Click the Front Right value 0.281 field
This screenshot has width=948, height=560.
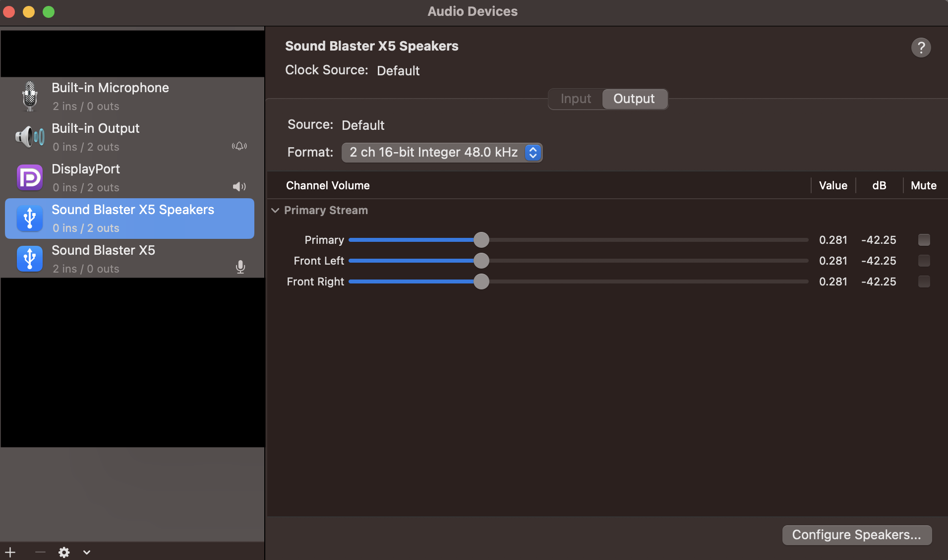coord(833,281)
